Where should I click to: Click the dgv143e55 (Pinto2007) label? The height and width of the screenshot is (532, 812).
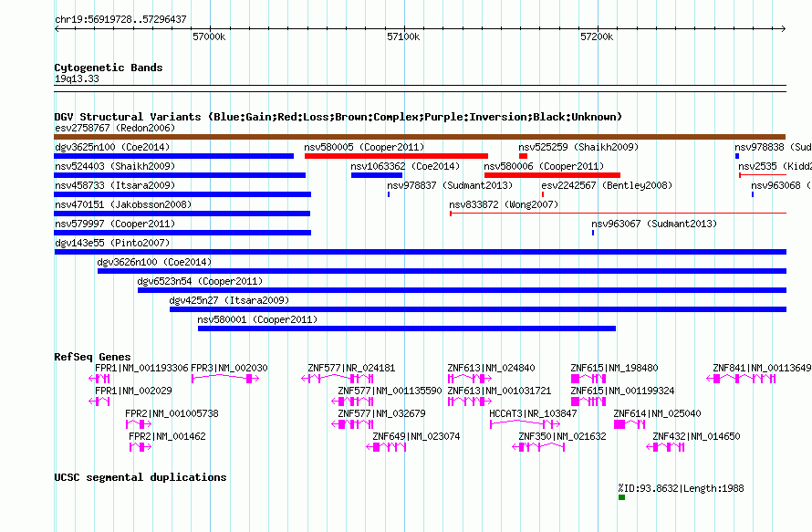pyautogui.click(x=112, y=243)
